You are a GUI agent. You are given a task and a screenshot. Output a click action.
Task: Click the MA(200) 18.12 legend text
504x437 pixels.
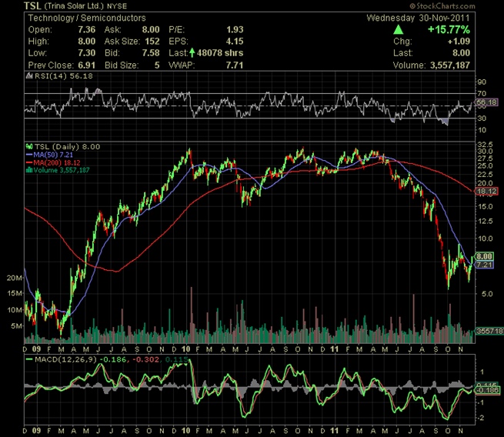[x=57, y=162]
